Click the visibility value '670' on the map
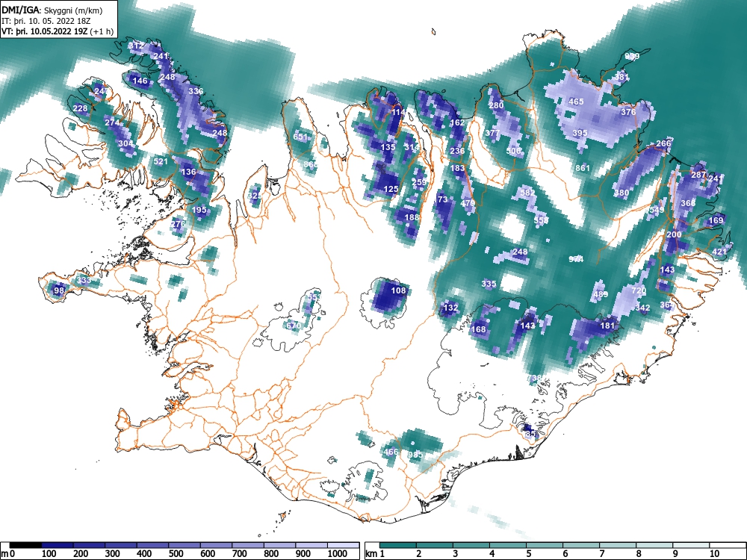 293,326
